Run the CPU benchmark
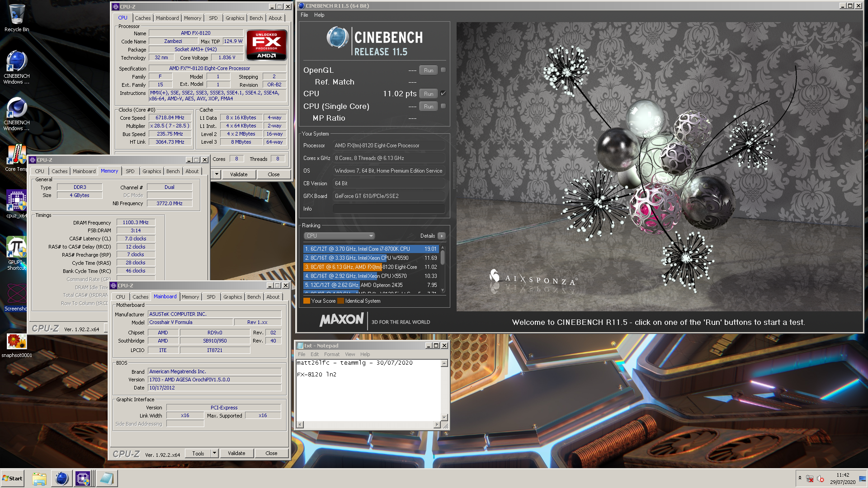Viewport: 868px width, 488px height. [428, 94]
